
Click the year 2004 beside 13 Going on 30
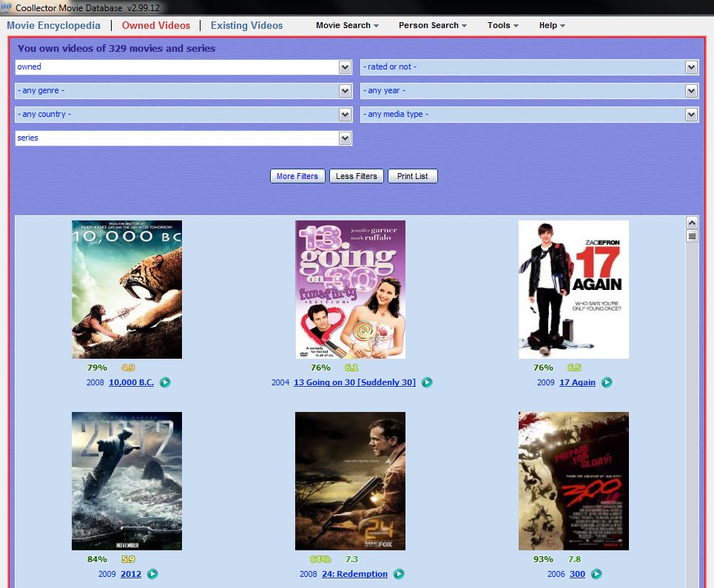click(280, 382)
